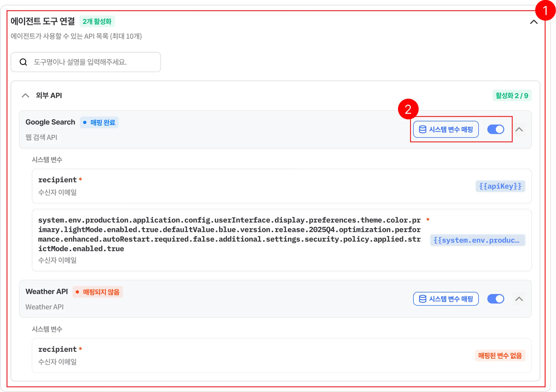Click the {{apiKey}} variable chip

coord(500,186)
